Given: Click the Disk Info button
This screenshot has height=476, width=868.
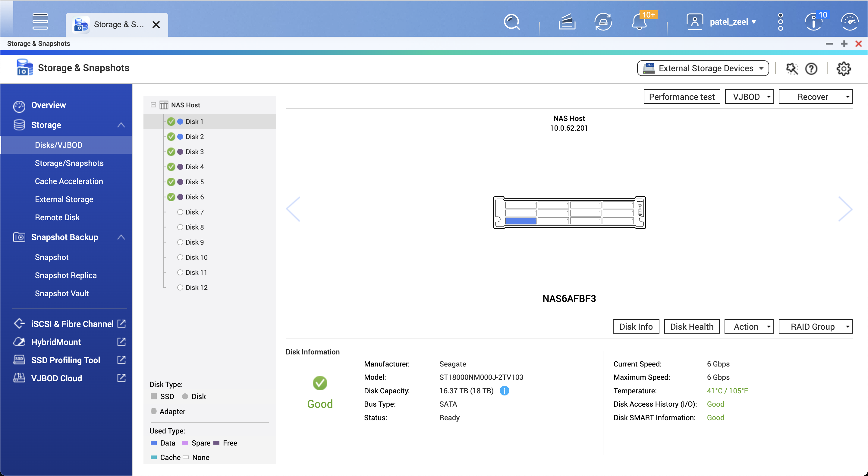Looking at the screenshot, I should [636, 327].
